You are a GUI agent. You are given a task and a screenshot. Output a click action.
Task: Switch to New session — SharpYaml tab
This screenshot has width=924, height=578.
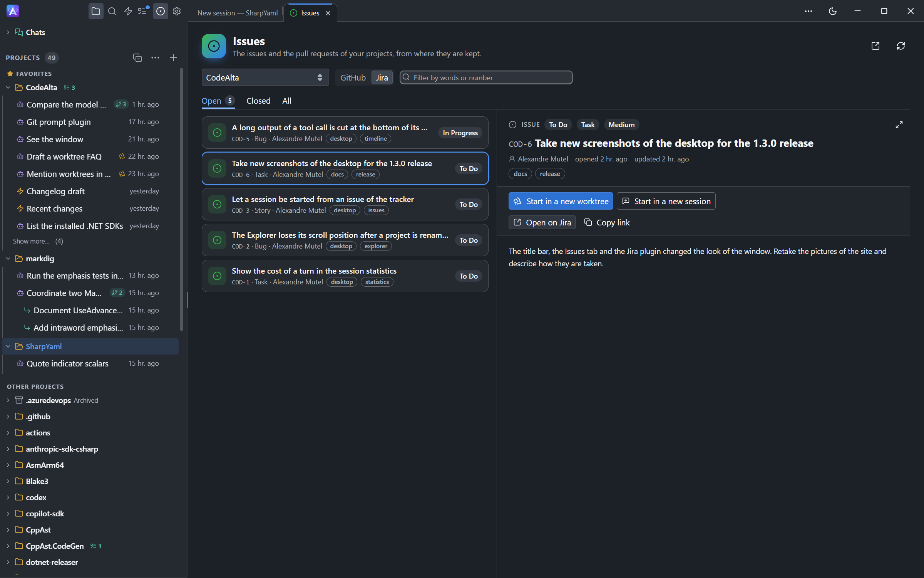pyautogui.click(x=237, y=13)
